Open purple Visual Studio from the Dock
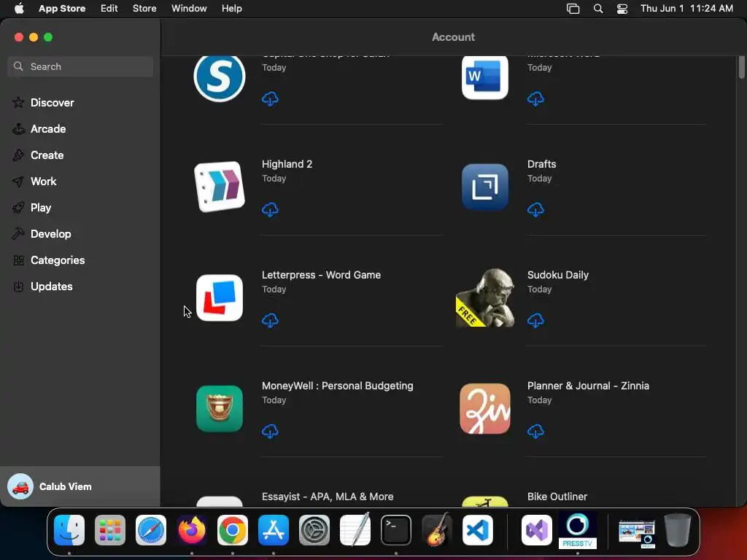This screenshot has height=560, width=747. coord(537,530)
